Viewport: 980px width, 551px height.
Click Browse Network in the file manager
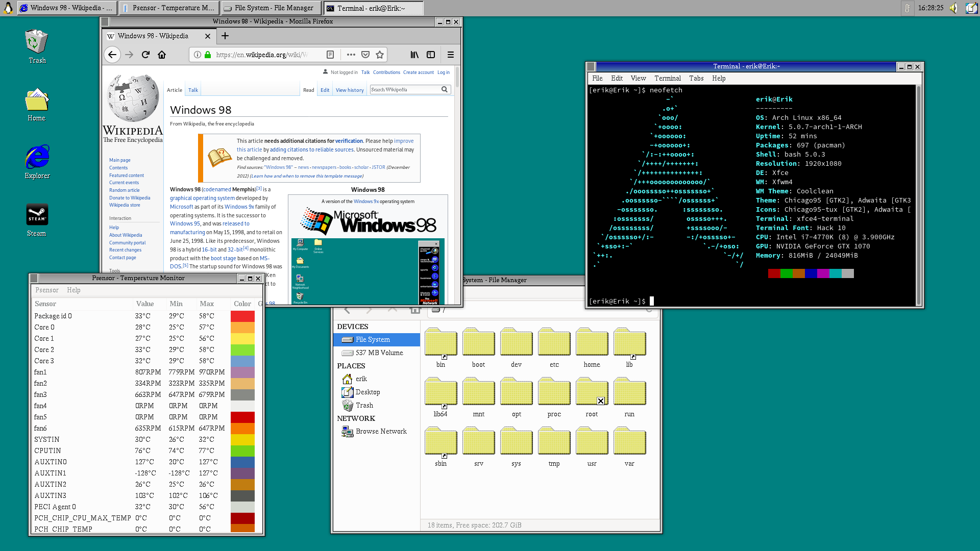pos(381,431)
